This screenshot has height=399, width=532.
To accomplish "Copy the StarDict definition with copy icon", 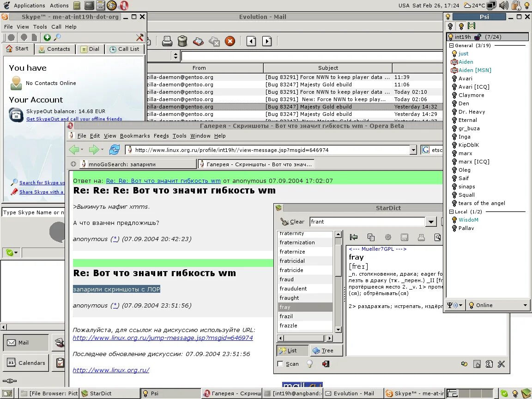I will point(371,237).
